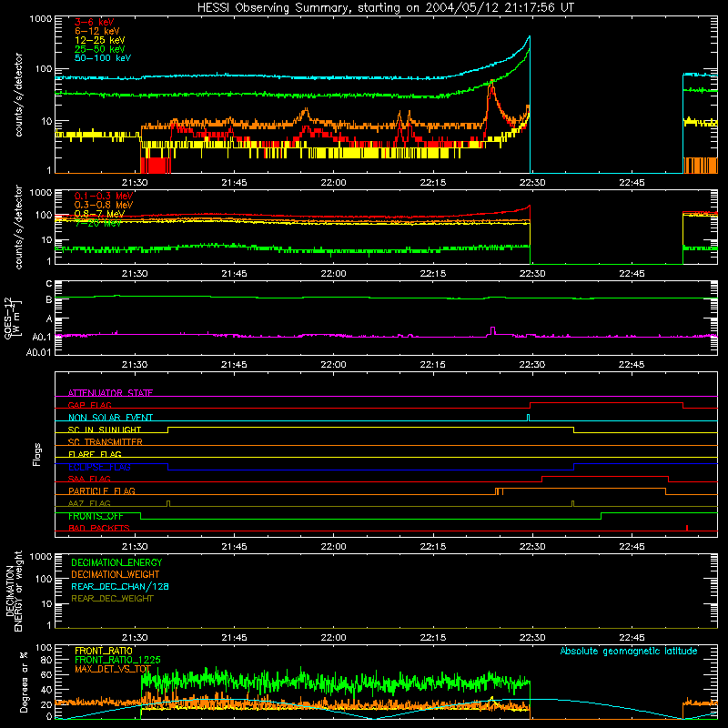Click the 'Degrees or %' axis title
Viewport: 728px width, 728px height.
pos(24,682)
